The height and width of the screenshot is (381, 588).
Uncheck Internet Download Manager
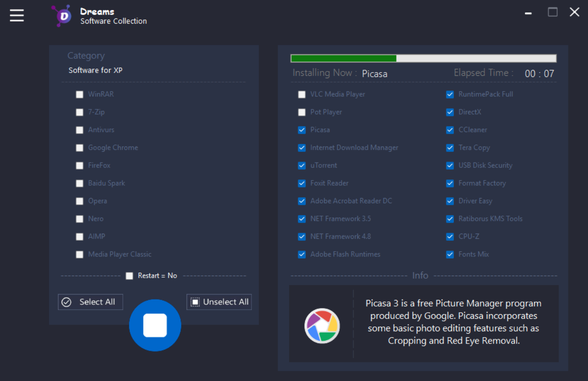tap(302, 148)
